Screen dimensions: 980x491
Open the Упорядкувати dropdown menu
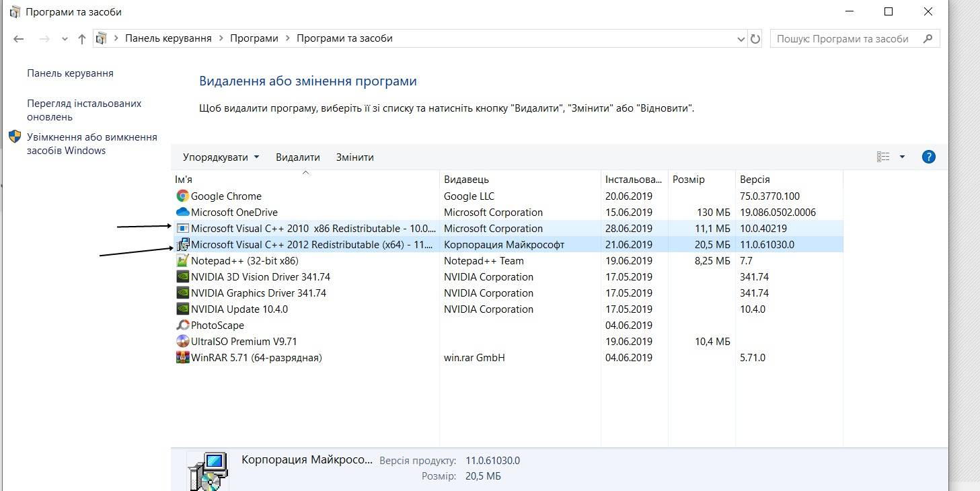(221, 157)
